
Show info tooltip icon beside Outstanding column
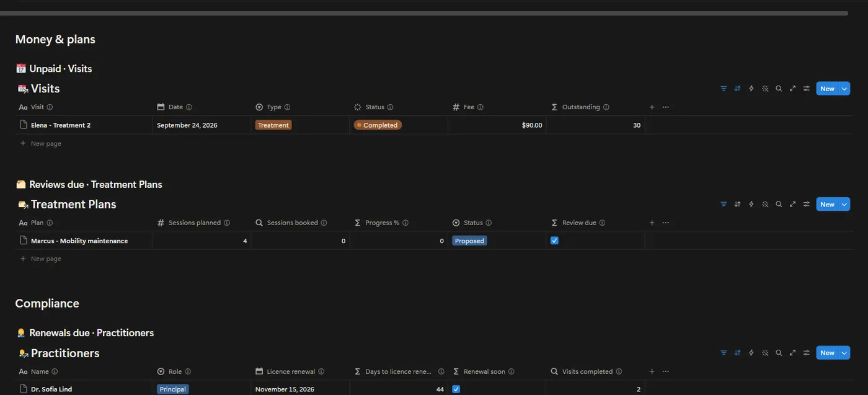click(x=606, y=107)
